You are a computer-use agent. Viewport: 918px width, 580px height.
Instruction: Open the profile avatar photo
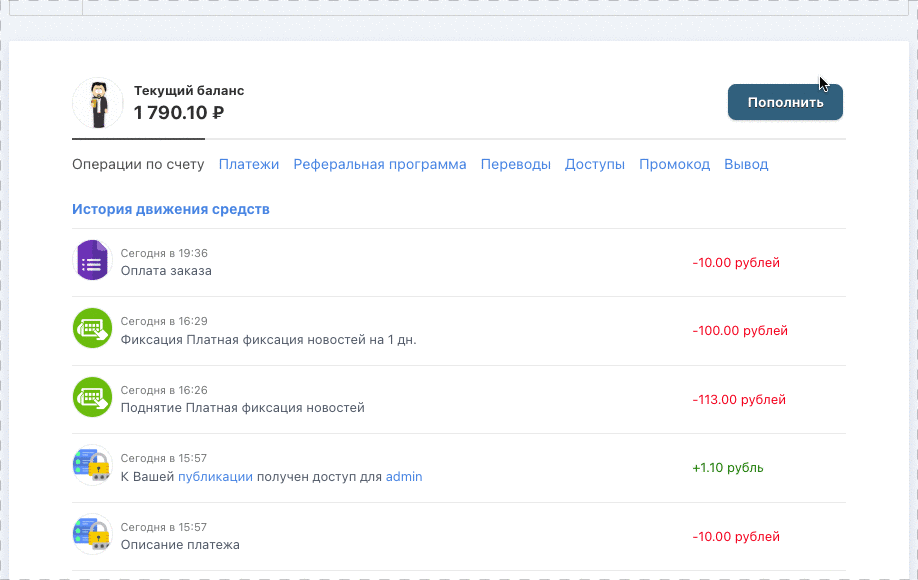pyautogui.click(x=97, y=103)
